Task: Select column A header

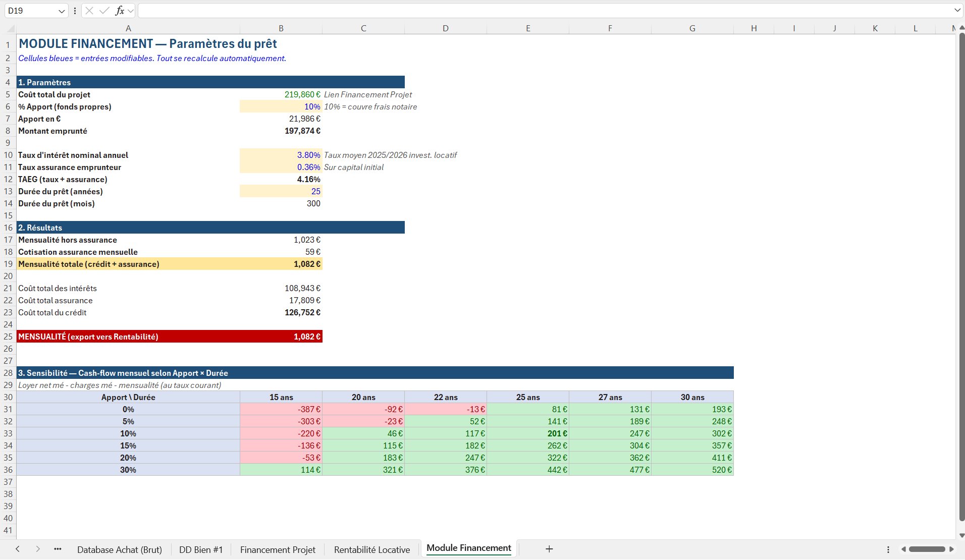Action: pyautogui.click(x=128, y=28)
